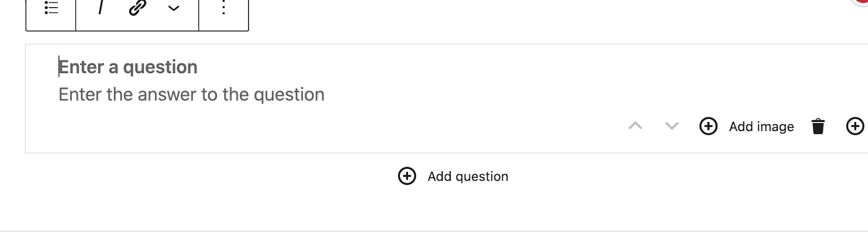This screenshot has height=244, width=868.
Task: Click the bulleted list block icon in toolbar
Action: click(51, 8)
